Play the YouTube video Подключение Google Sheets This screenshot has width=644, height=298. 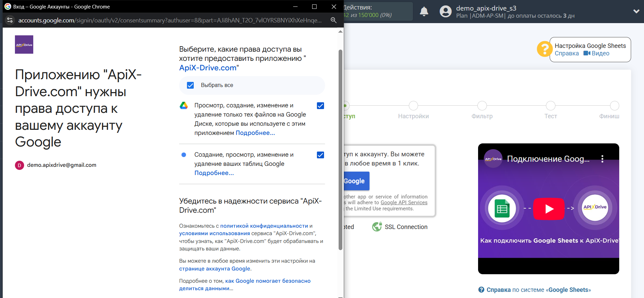[549, 209]
